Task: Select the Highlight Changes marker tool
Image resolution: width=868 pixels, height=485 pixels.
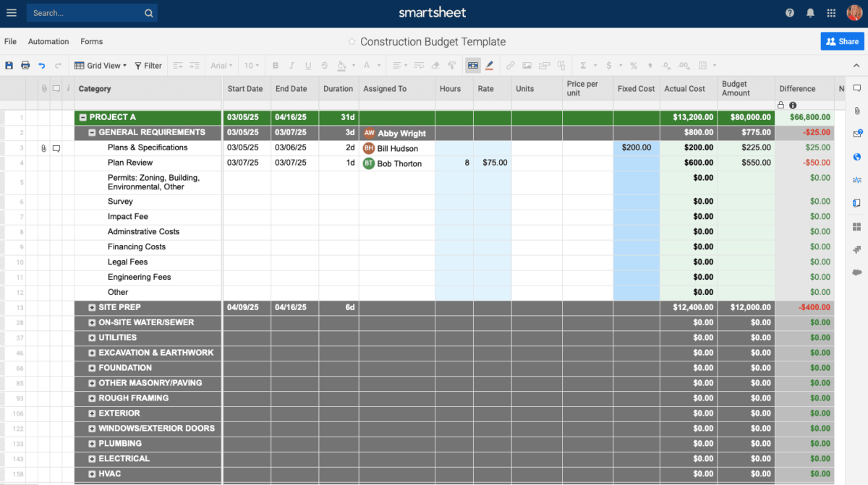Action: (489, 65)
